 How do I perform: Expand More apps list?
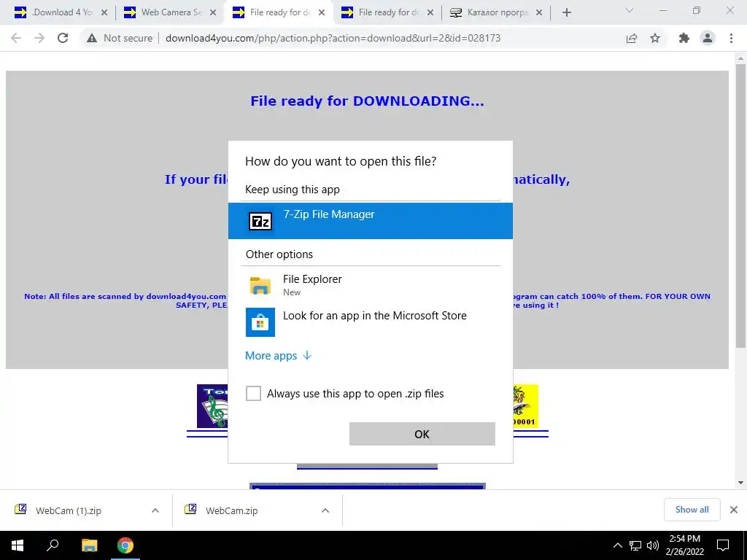(278, 356)
